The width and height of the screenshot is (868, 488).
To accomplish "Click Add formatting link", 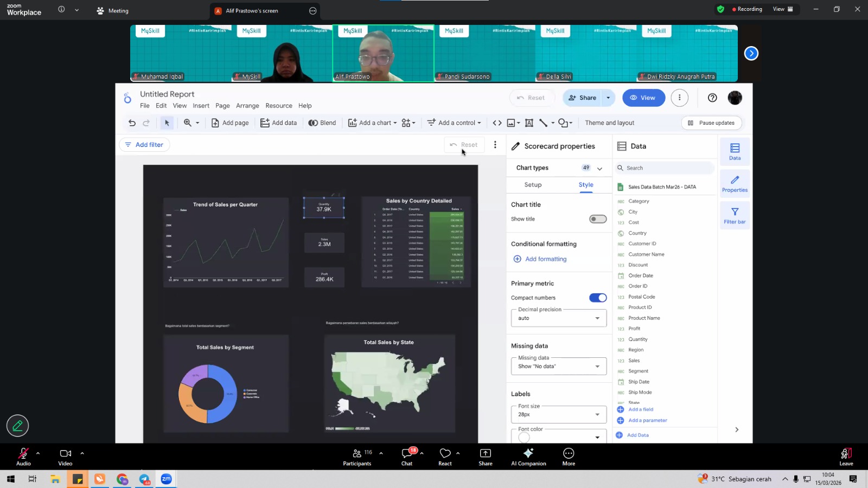I will point(546,259).
